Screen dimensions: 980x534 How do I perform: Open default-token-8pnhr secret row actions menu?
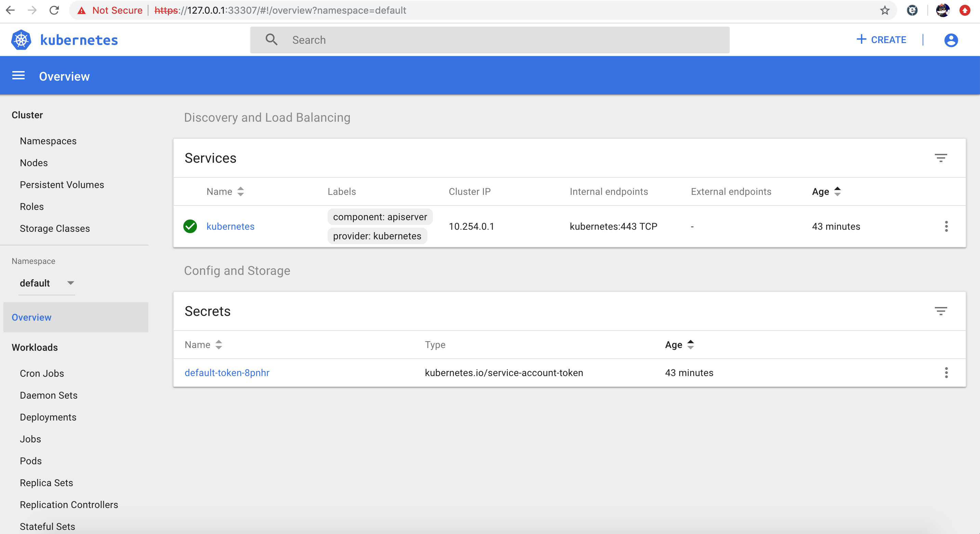(946, 372)
